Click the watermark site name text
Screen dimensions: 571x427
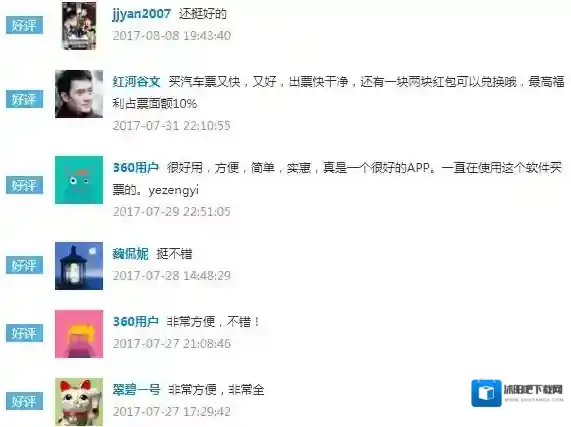click(533, 390)
